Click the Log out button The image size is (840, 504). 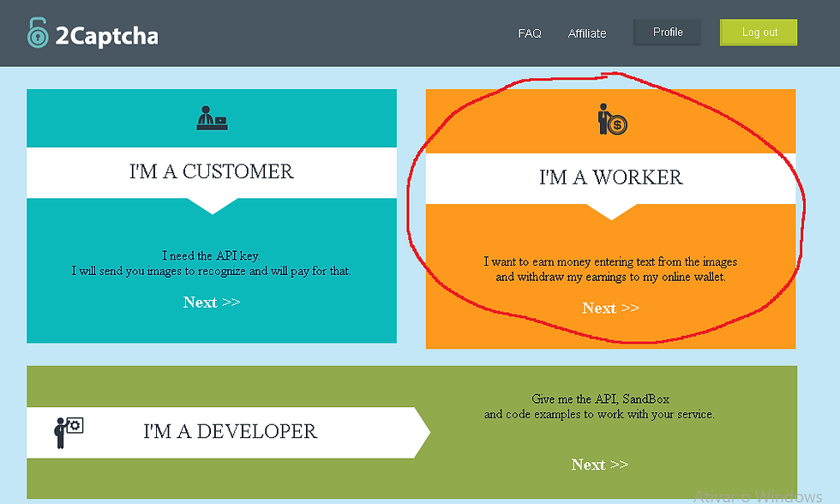point(759,32)
